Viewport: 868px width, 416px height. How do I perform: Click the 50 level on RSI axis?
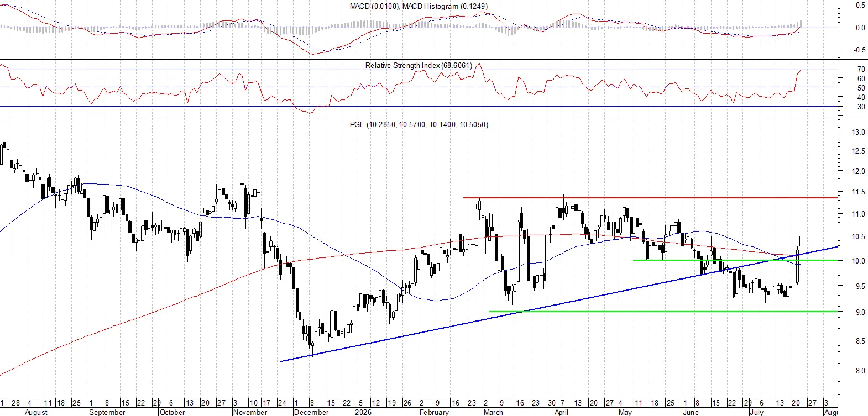click(x=861, y=88)
